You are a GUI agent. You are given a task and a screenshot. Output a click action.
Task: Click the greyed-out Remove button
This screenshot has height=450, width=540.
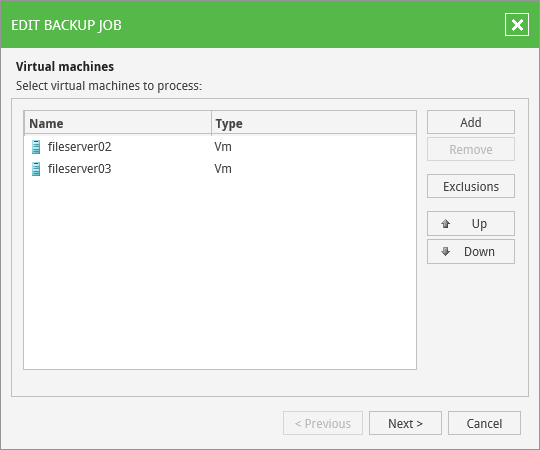pyautogui.click(x=471, y=149)
